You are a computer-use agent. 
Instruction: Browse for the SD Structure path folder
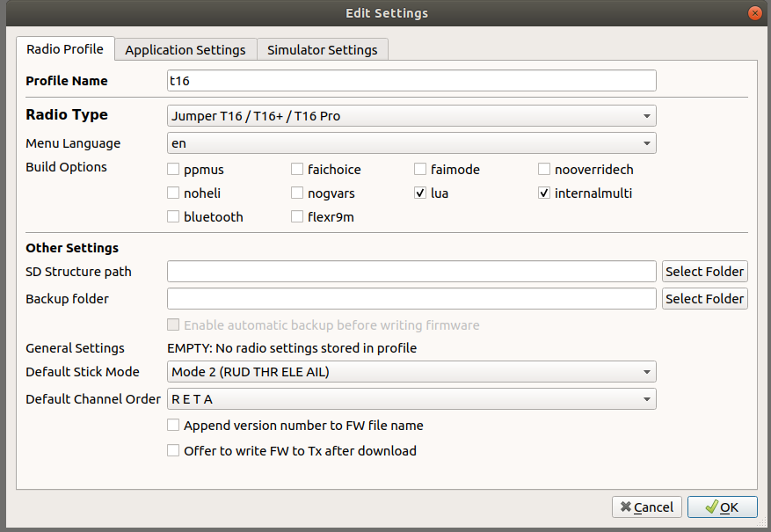tap(704, 271)
